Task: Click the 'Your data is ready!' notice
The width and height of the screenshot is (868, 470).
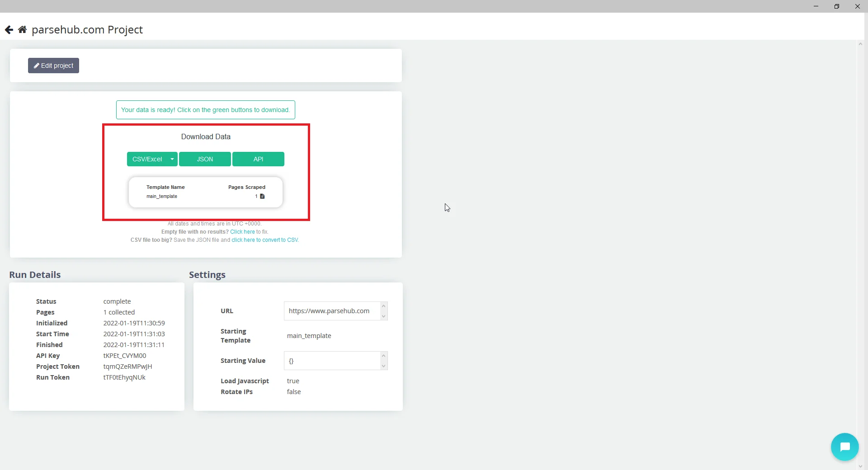Action: pyautogui.click(x=206, y=110)
